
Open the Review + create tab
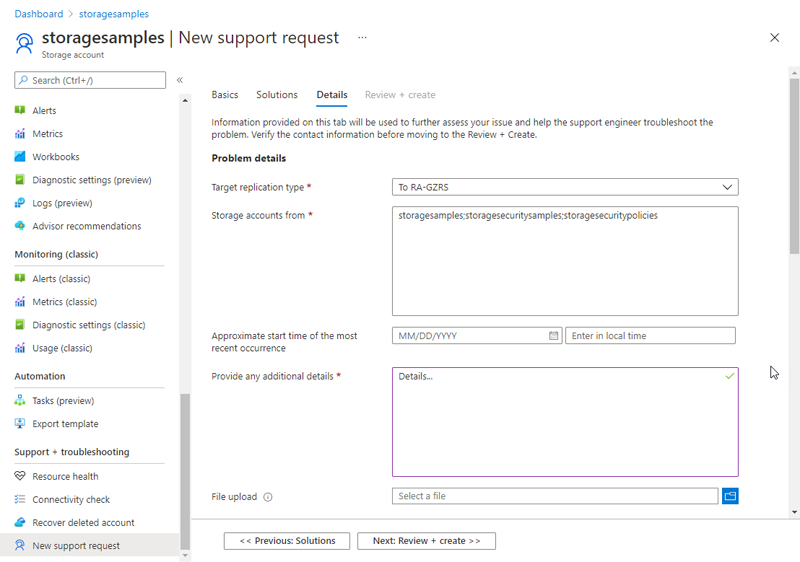pyautogui.click(x=400, y=95)
